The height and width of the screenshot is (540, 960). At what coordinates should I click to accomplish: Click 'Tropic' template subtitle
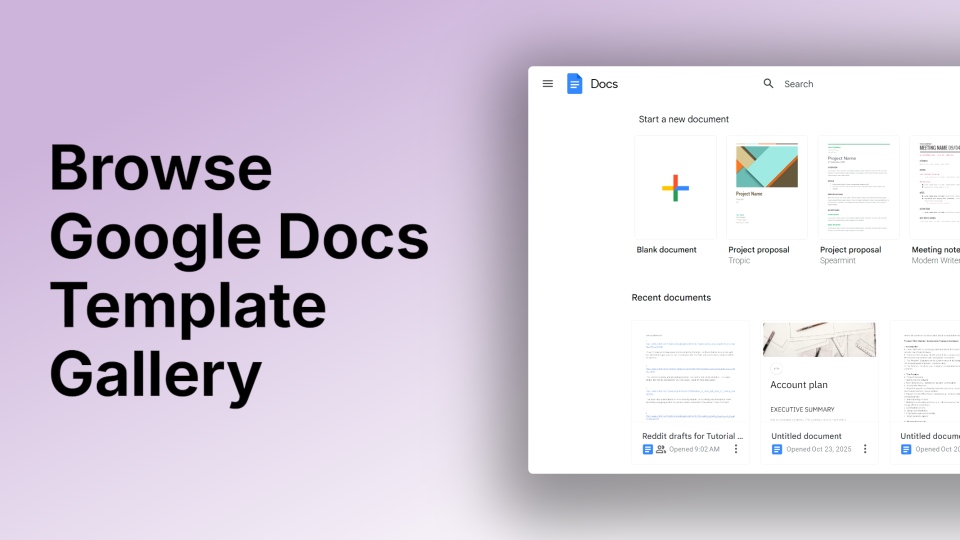[x=739, y=261]
